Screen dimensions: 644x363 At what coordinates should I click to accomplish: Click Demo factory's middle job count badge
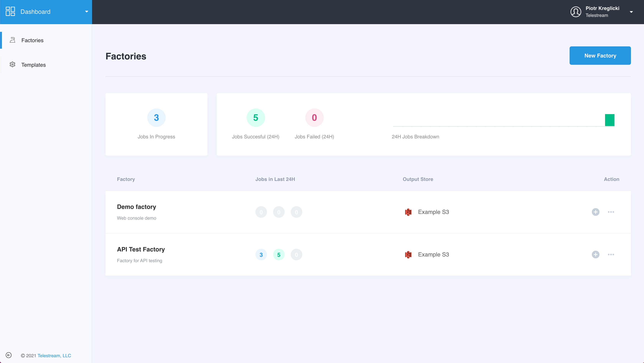click(279, 212)
